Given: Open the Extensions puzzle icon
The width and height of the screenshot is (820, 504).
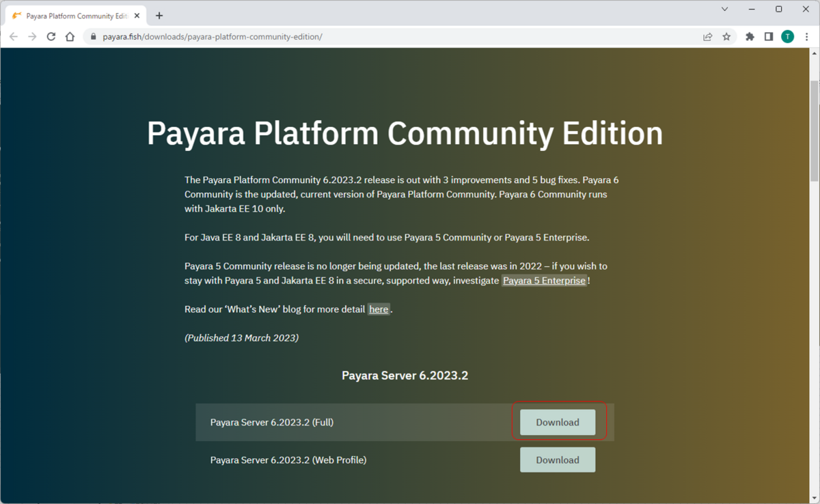Looking at the screenshot, I should pos(750,37).
